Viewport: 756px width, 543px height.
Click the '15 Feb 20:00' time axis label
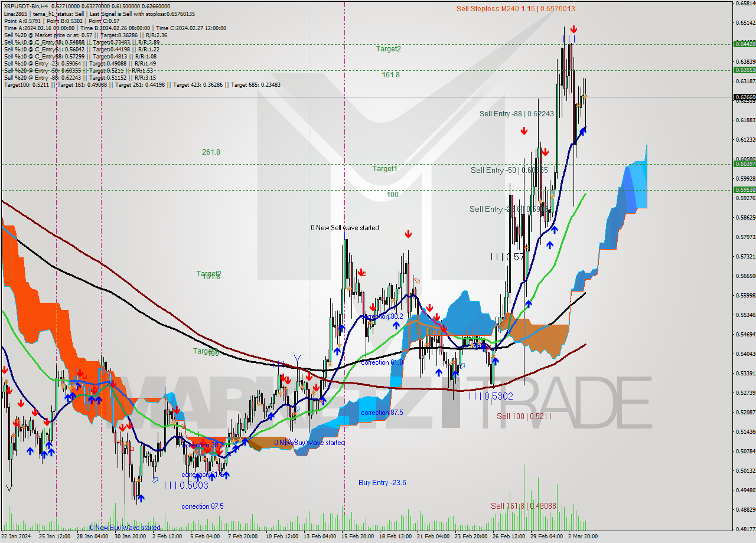pos(357,537)
